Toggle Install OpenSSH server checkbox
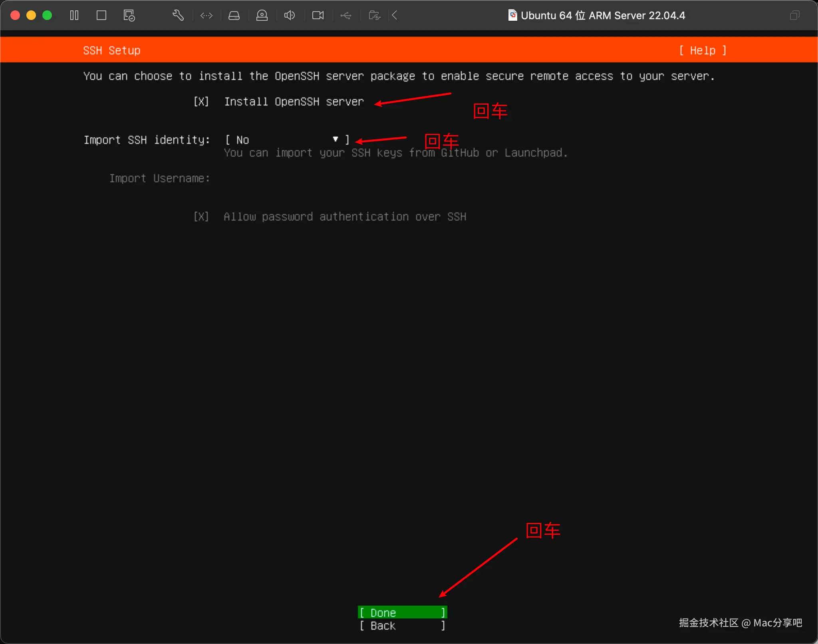Viewport: 818px width, 644px height. tap(201, 102)
